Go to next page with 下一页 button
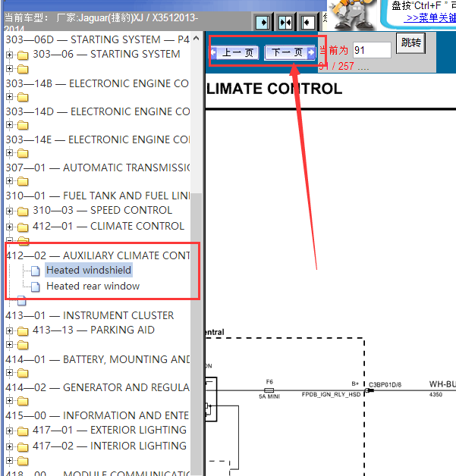This screenshot has height=476, width=456. 290,53
